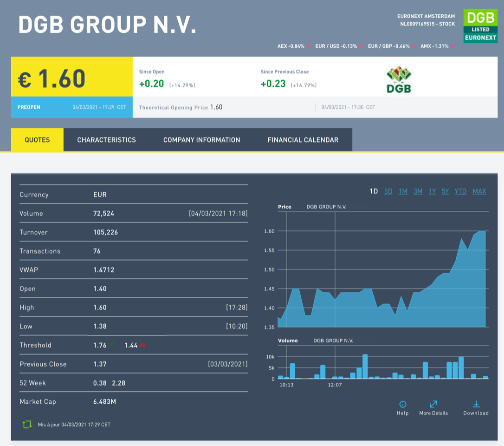Image resolution: width=504 pixels, height=446 pixels.
Task: Click the DGB Listed Euronext badge
Action: click(x=480, y=26)
